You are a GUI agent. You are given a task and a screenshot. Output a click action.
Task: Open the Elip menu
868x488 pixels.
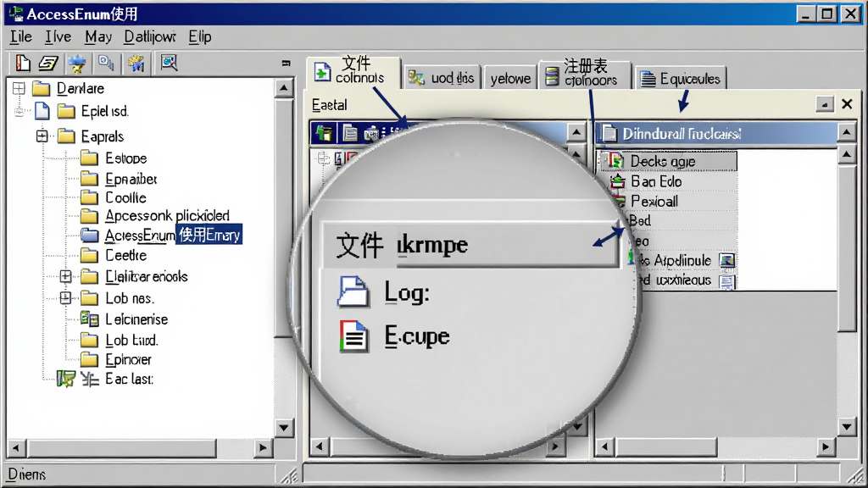click(x=200, y=37)
